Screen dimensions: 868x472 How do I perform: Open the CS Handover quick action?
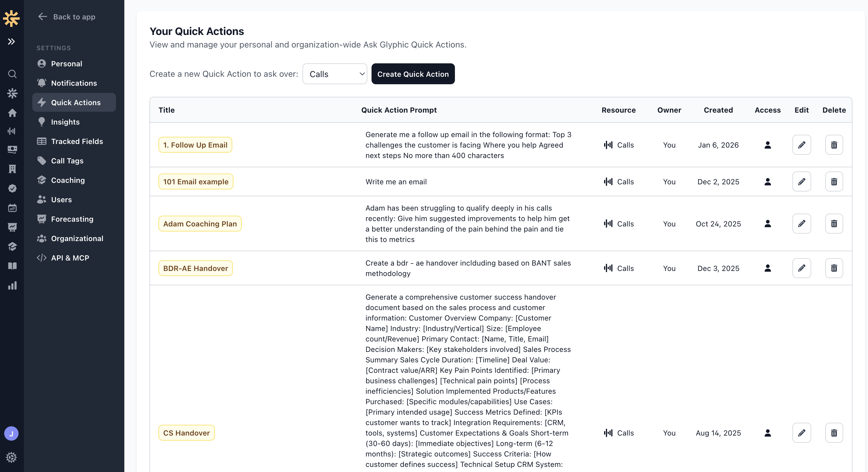tap(187, 433)
